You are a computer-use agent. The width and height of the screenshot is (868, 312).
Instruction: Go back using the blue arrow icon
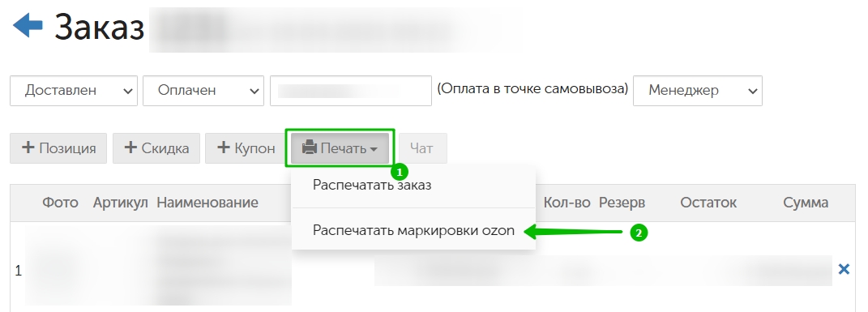[28, 26]
